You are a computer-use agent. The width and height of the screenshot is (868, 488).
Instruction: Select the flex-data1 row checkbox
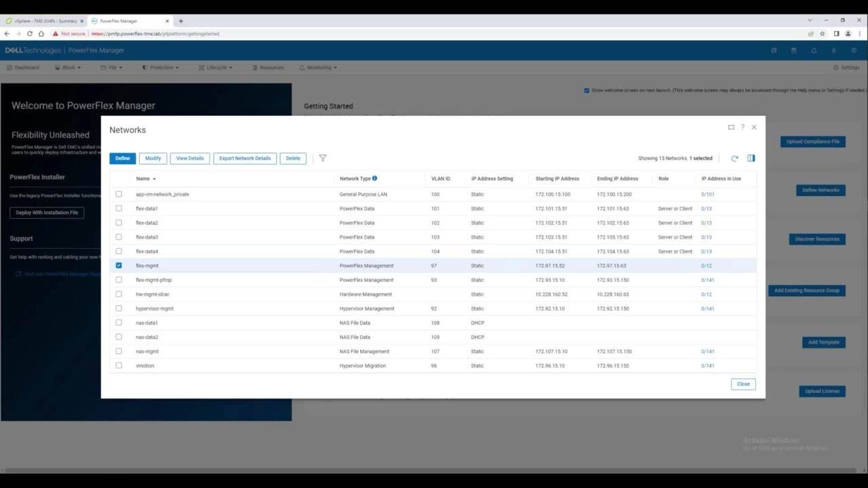pos(119,208)
